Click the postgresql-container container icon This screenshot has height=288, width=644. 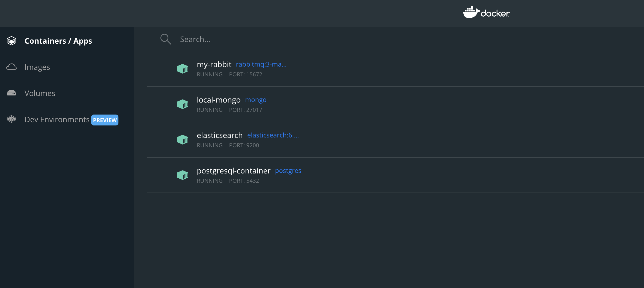pos(183,175)
